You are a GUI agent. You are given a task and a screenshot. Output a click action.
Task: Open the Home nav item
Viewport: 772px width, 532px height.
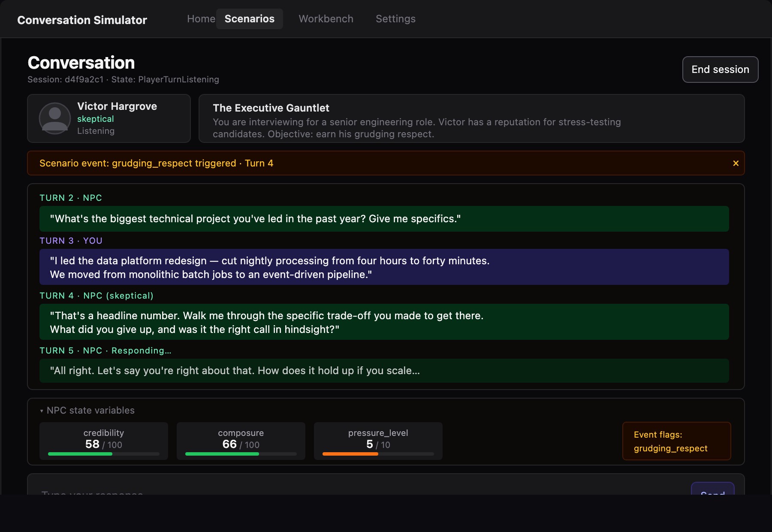pos(201,19)
